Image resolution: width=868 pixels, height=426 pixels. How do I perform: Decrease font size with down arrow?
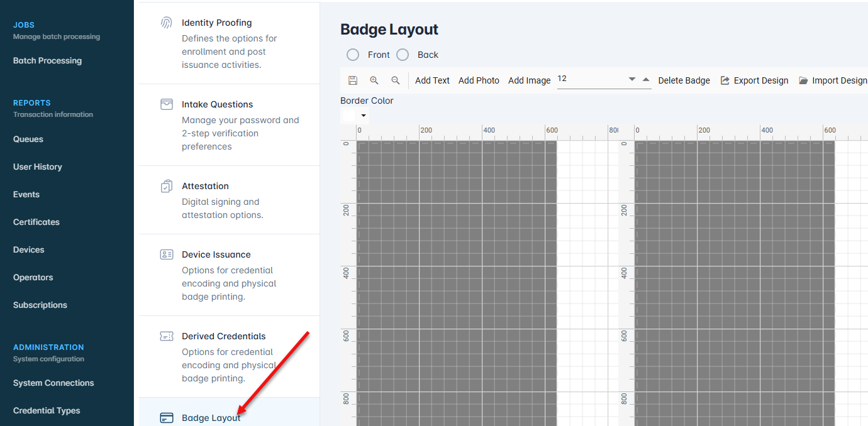[x=632, y=79]
